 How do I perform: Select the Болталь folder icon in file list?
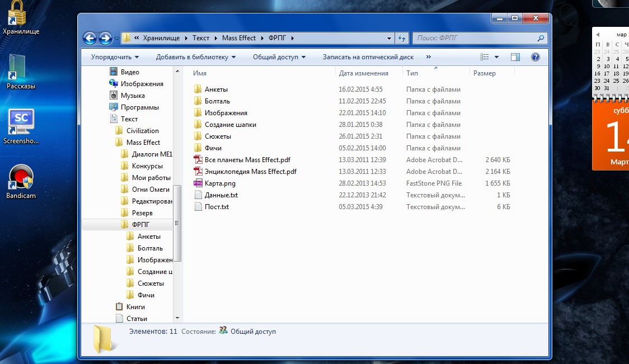(x=198, y=101)
